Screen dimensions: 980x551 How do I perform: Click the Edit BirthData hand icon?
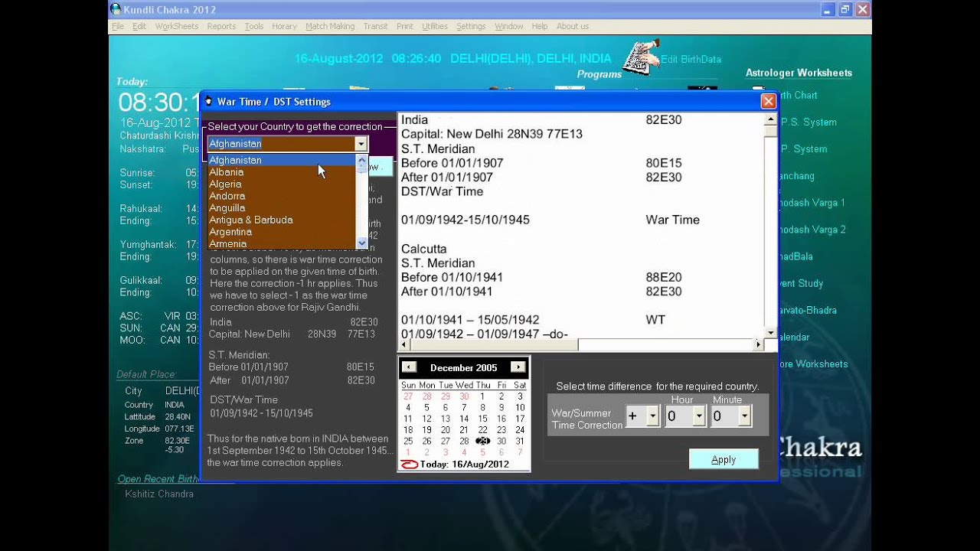[640, 58]
